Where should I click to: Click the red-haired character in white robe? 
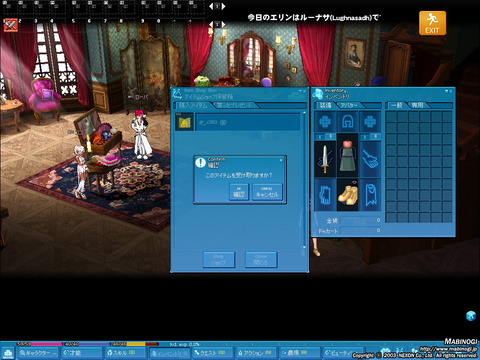click(142, 135)
